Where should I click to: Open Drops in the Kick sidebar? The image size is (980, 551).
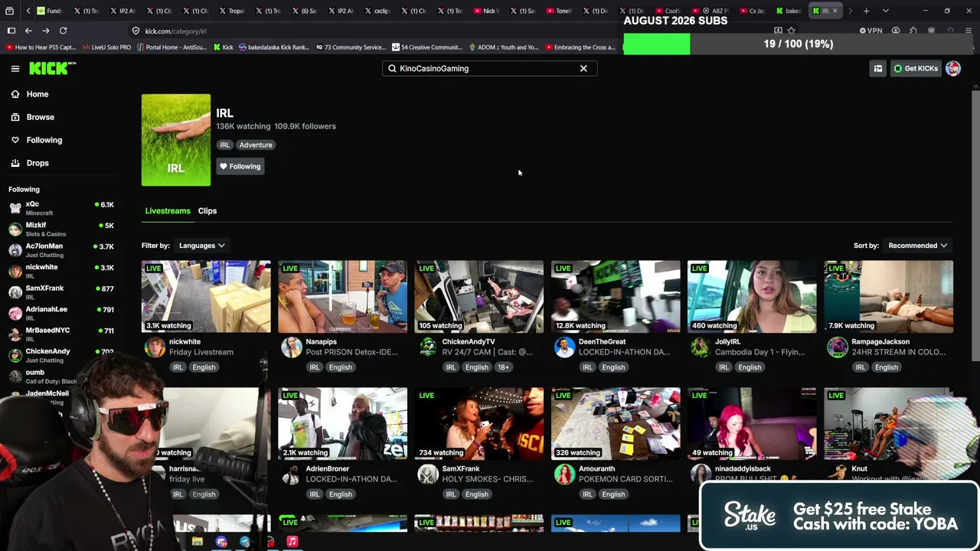(37, 163)
